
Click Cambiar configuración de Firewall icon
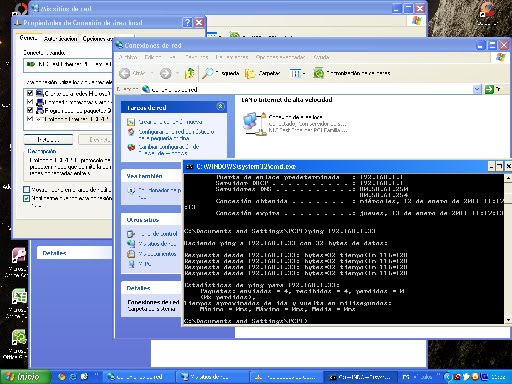tap(131, 147)
